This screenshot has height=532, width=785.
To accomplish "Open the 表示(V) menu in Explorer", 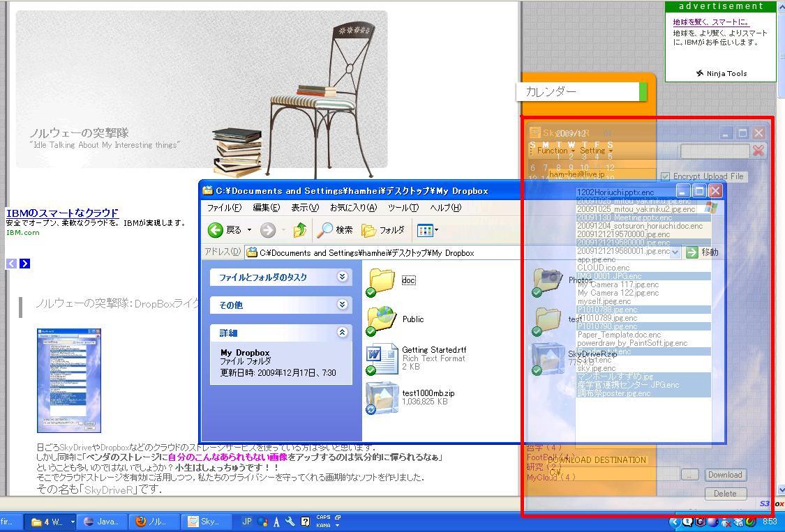I will click(x=305, y=207).
